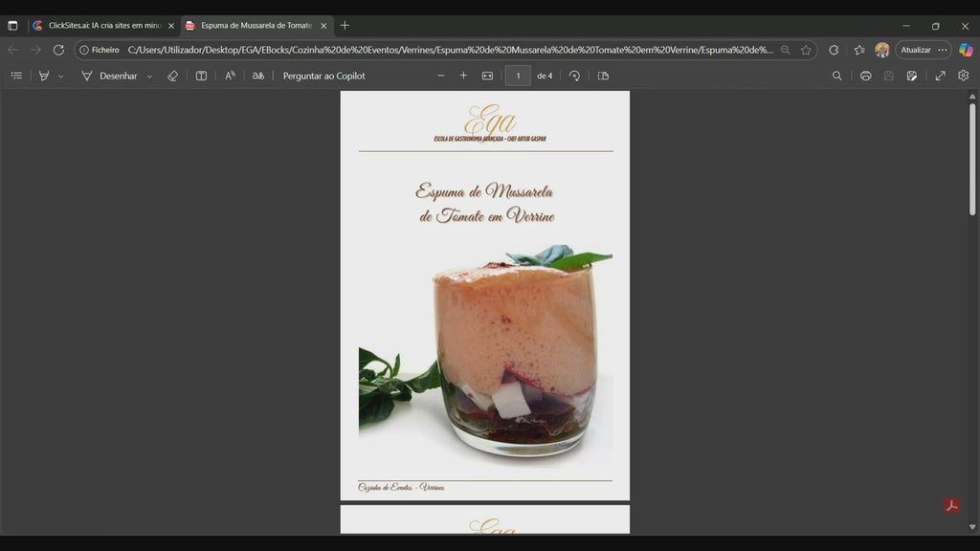Add a text annotation with the text tool
Screen dimensions: 980x551
point(201,76)
